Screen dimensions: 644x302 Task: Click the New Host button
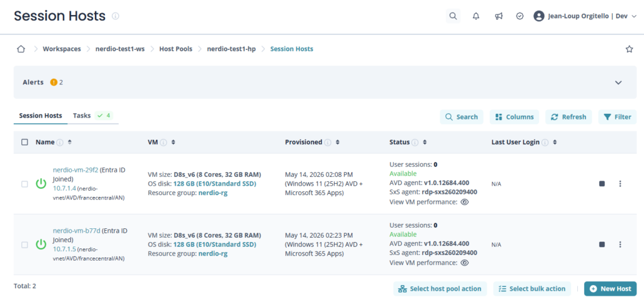coord(610,289)
